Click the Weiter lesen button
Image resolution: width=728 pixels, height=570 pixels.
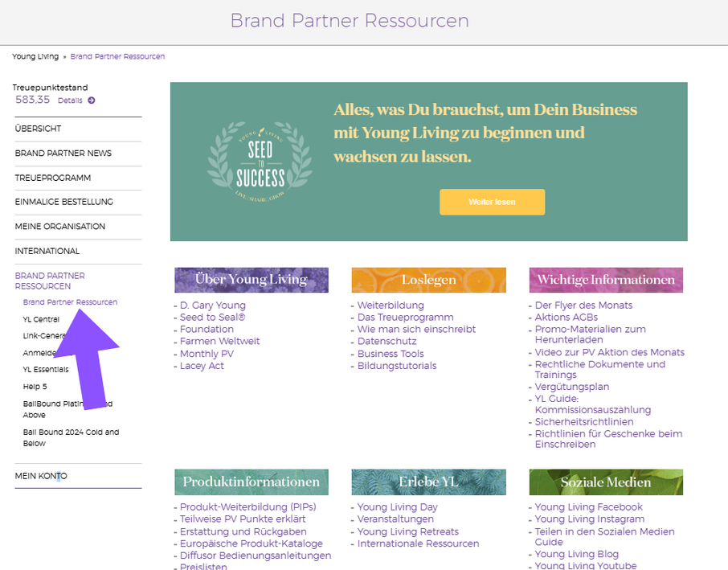pos(492,202)
